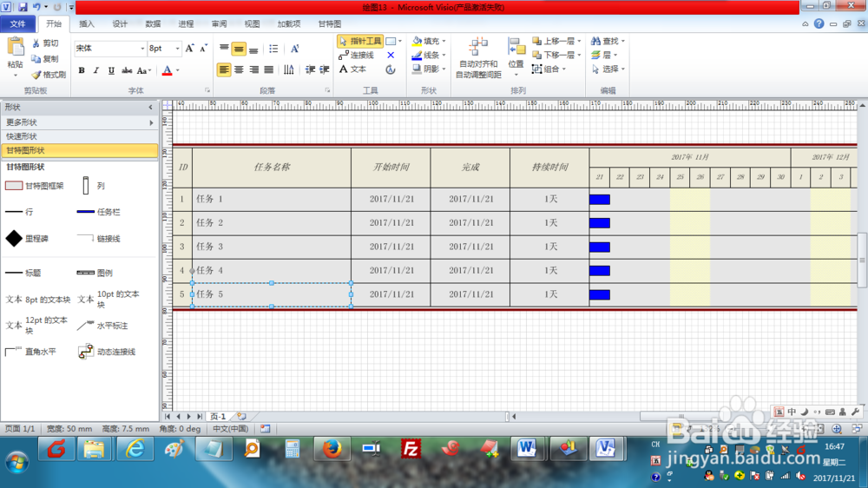Collapse the Shapes (形状) pane
This screenshot has width=868, height=488.
[x=150, y=108]
